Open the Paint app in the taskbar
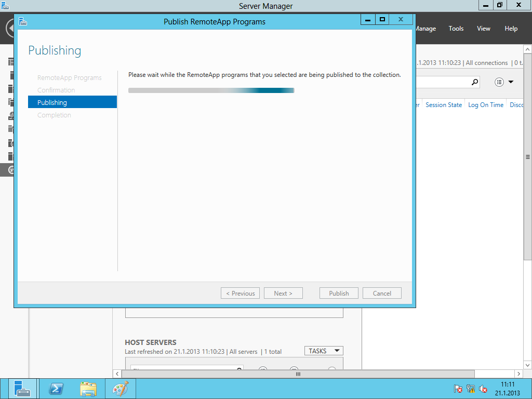This screenshot has width=532, height=399. 120,389
